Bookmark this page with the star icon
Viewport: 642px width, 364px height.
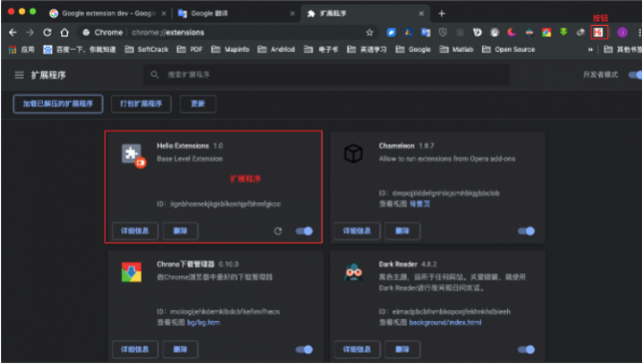[x=369, y=33]
